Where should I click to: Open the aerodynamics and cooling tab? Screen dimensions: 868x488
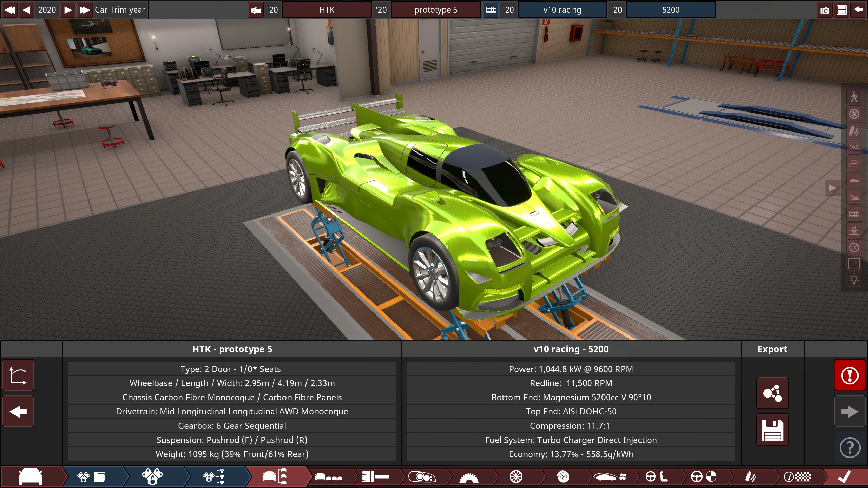[610, 477]
